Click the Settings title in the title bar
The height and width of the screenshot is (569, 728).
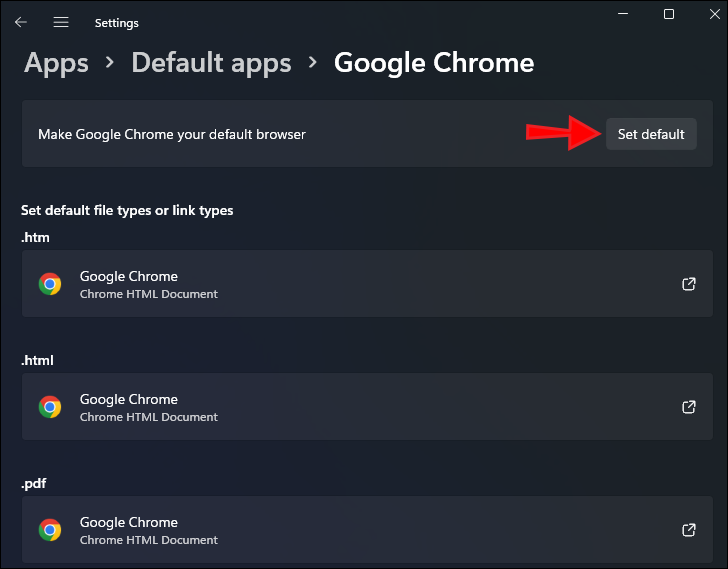[x=116, y=22]
